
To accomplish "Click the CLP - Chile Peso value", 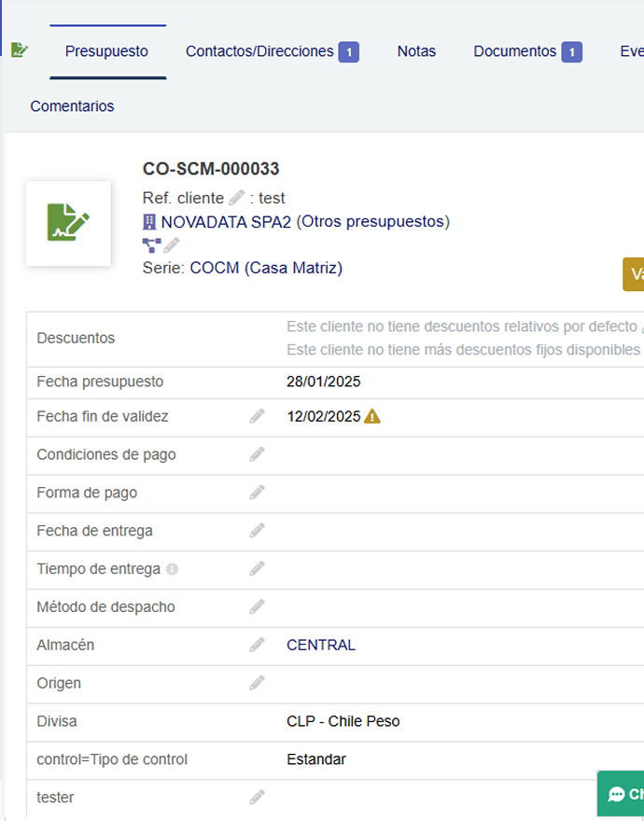I will point(343,721).
